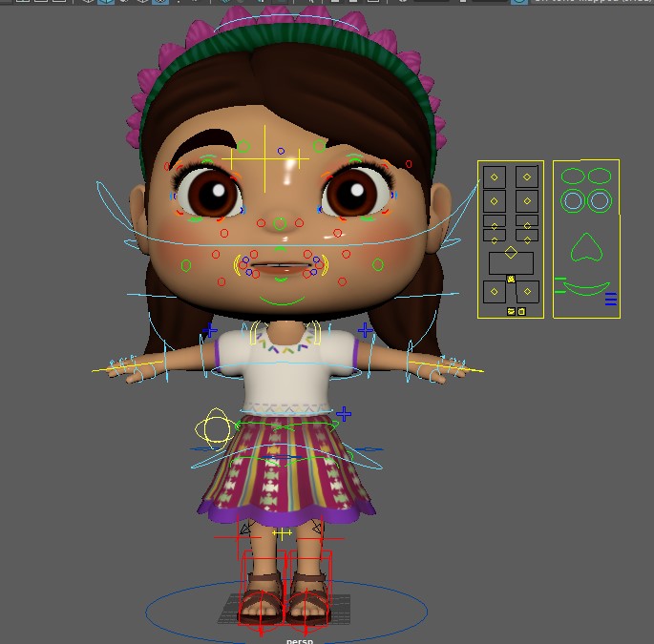Click the top-right diamond handle in face panel

(x=527, y=177)
